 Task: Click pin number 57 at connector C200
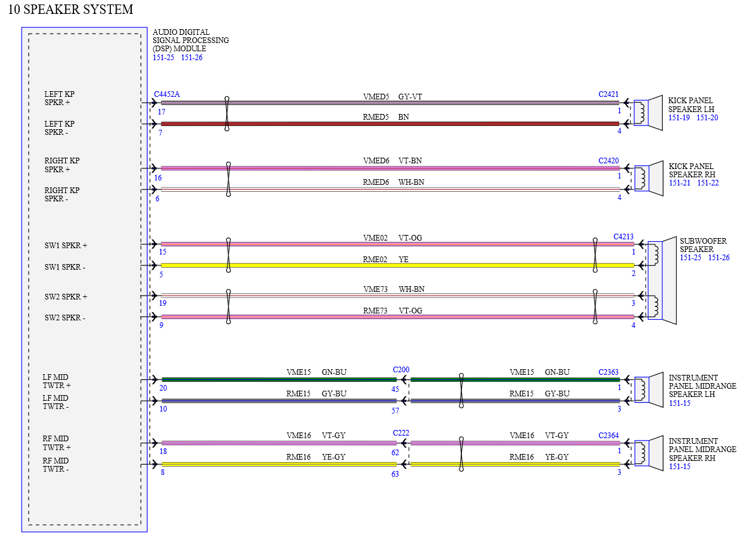pos(395,410)
